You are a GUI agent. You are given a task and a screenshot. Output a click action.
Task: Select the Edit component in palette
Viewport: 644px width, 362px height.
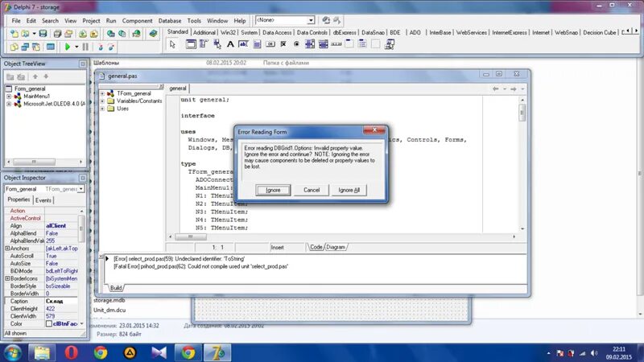(243, 44)
